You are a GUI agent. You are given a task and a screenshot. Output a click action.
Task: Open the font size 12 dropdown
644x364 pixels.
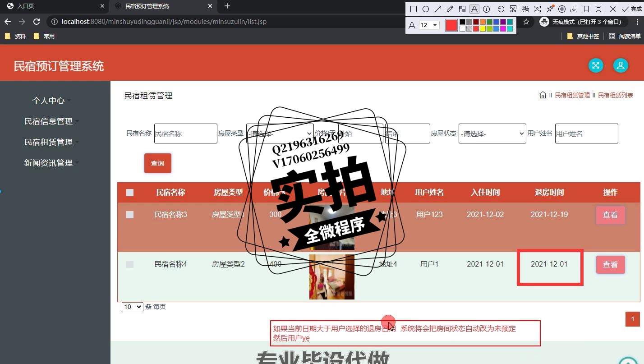tap(429, 25)
